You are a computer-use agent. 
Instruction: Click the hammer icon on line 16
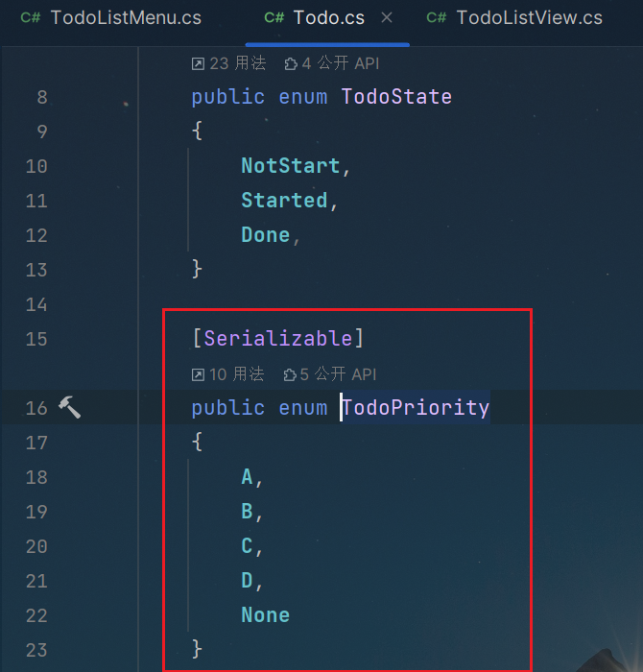click(x=69, y=407)
